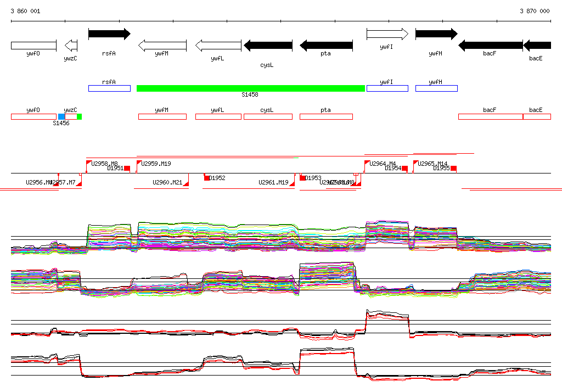This screenshot has height=392, width=562.
Task: Click the "S1456" label text
Action: tap(61, 124)
